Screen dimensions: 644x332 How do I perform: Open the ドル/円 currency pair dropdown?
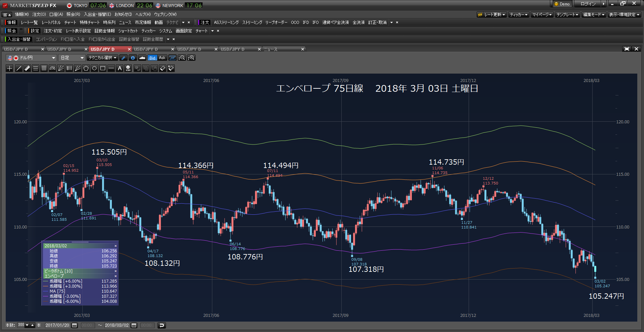31,58
